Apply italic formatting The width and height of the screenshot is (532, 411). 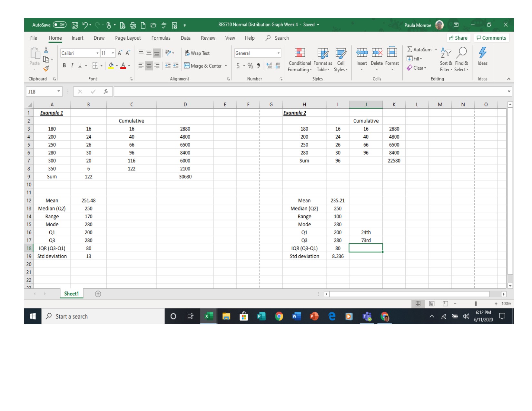[72, 65]
